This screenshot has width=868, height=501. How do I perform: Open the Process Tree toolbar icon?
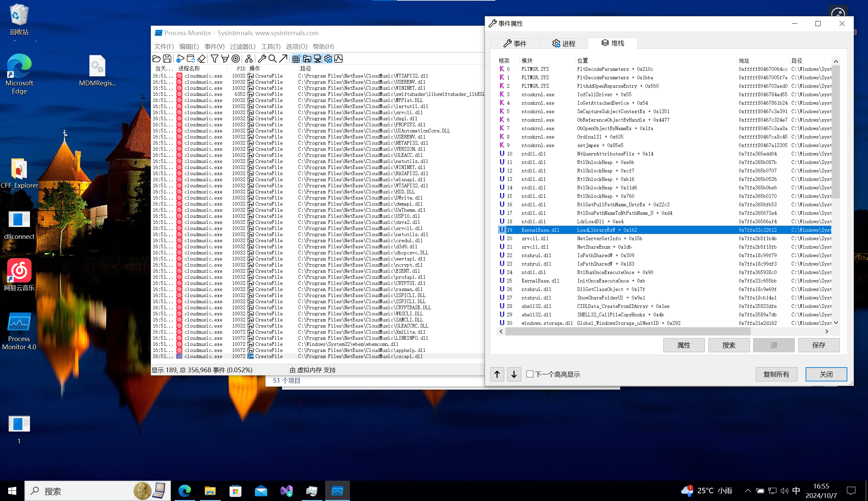click(249, 59)
